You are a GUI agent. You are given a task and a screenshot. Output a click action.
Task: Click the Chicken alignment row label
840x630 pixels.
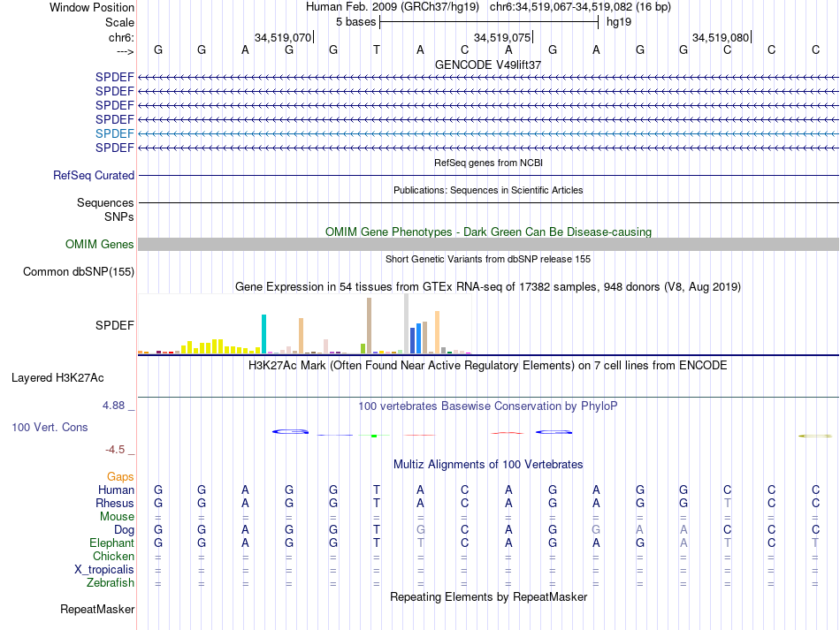[113, 557]
